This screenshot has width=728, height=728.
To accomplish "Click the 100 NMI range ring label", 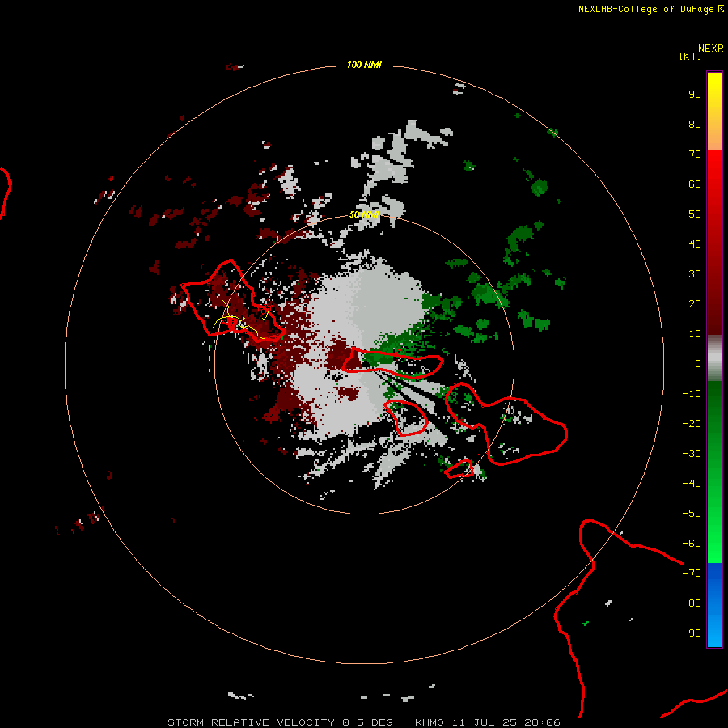I will (x=364, y=65).
